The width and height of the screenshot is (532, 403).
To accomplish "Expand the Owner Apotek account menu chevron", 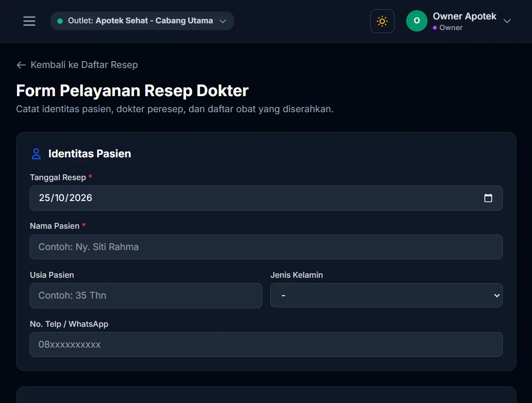I will 507,21.
